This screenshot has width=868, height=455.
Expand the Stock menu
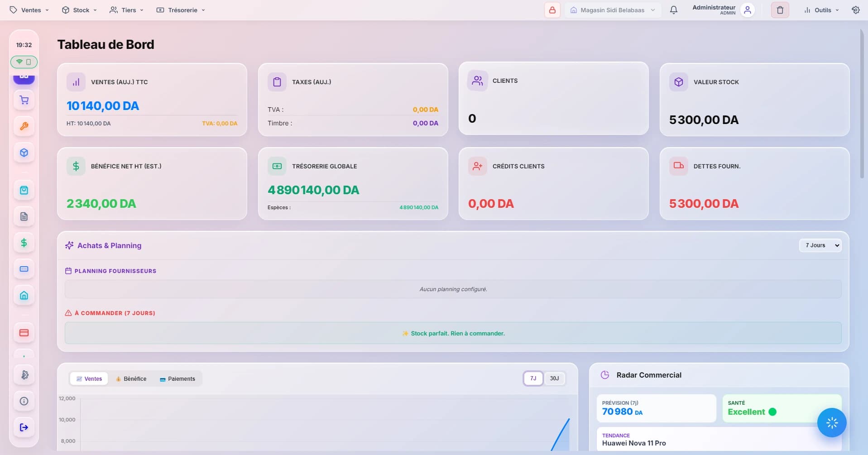click(x=80, y=10)
